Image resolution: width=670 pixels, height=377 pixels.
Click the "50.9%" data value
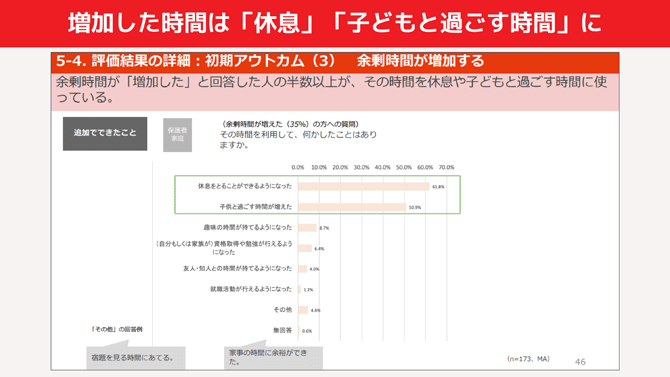[x=415, y=207]
